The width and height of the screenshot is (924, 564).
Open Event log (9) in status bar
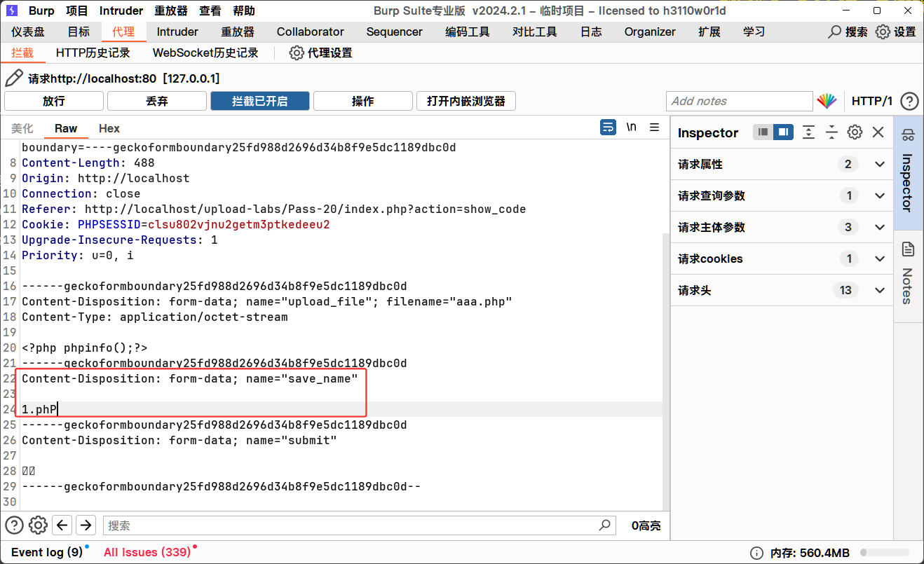pos(47,552)
